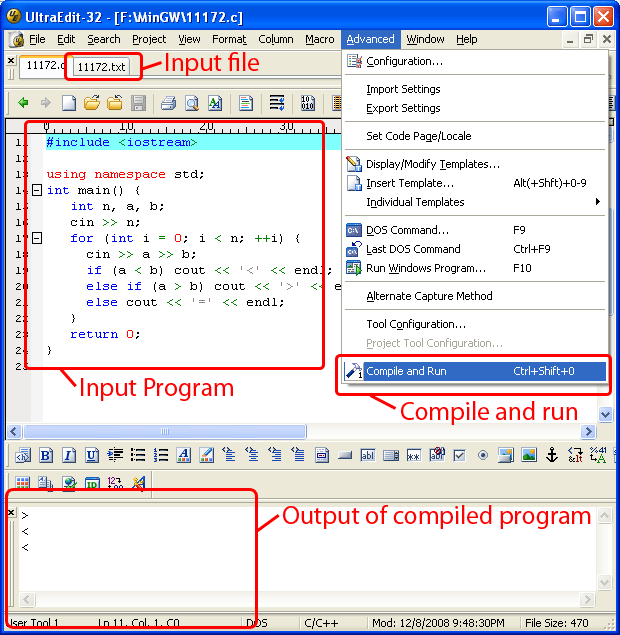Restore the document window inner button

[588, 39]
